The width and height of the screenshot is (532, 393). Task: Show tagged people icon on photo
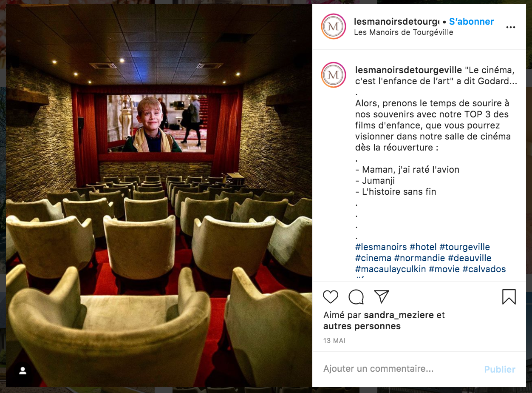(x=23, y=371)
